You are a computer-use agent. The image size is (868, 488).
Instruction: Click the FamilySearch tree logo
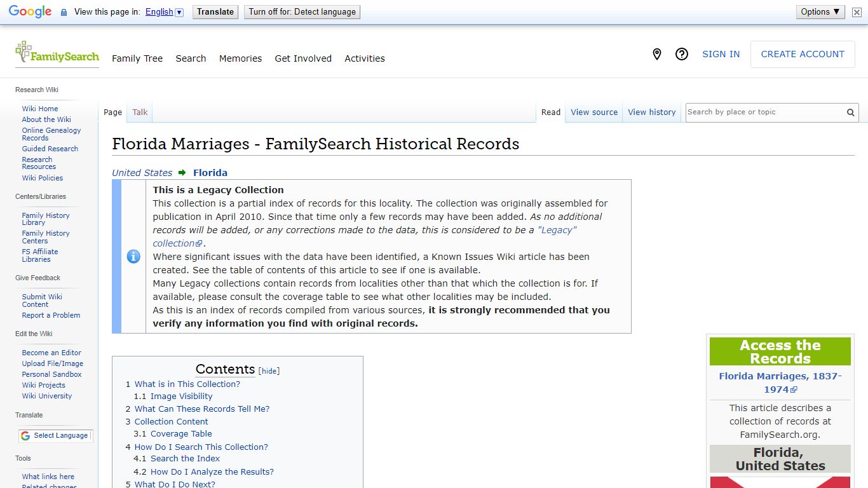57,53
